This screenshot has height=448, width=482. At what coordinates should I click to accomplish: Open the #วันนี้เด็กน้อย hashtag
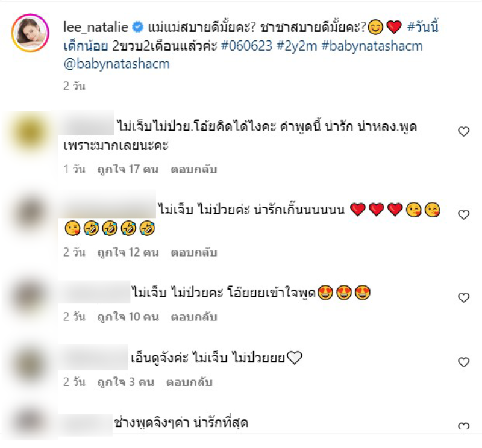tap(251, 37)
